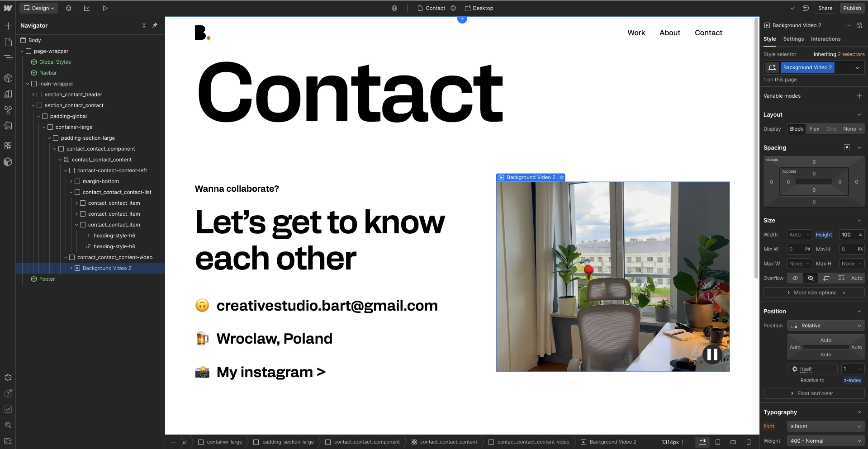Click the 3D cube sidebar icon
Screen dimensions: 868x449
tap(8, 161)
